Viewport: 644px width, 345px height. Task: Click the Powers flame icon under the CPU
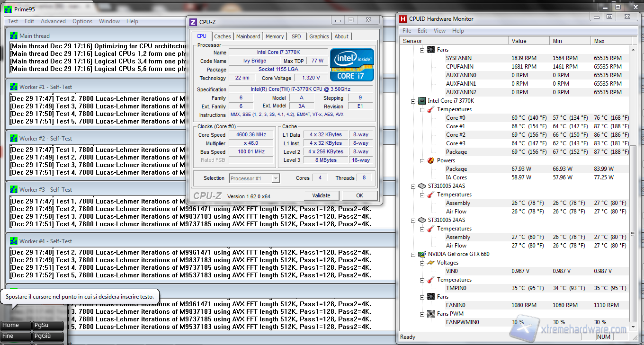(430, 160)
